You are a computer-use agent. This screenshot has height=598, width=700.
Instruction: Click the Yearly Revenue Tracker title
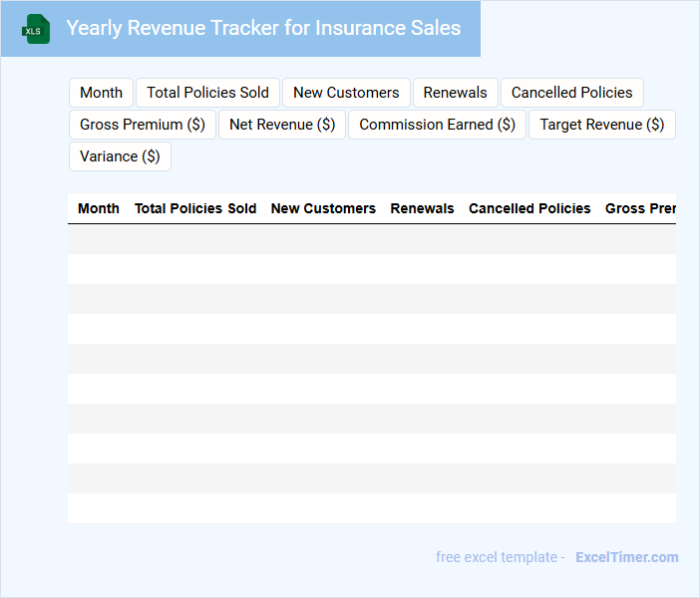click(263, 28)
